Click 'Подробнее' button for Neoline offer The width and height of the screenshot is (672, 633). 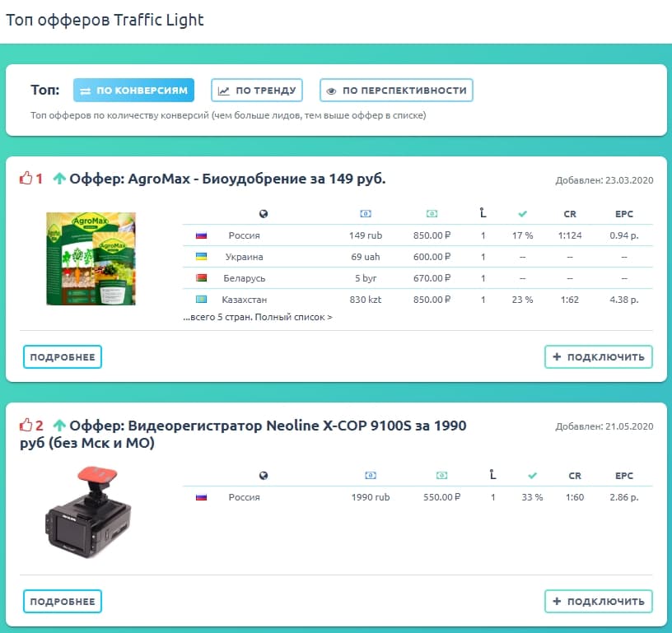(x=63, y=601)
